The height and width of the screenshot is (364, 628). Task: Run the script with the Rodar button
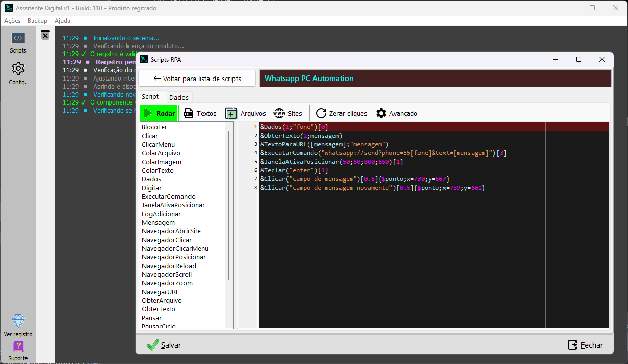click(x=159, y=113)
